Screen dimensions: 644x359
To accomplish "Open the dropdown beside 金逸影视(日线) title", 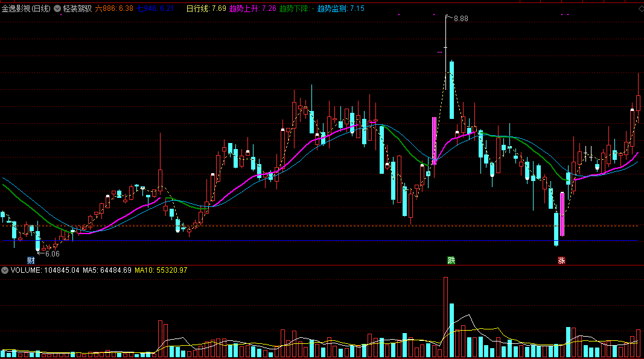I will pos(57,8).
